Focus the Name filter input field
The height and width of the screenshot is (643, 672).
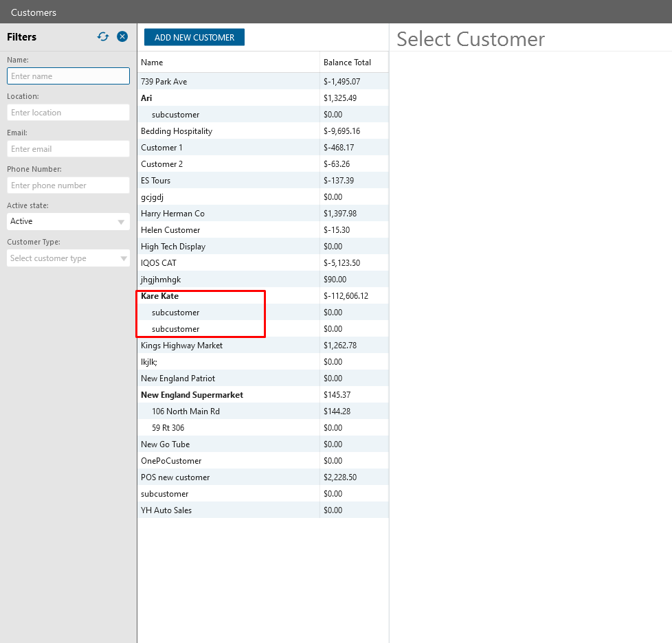click(x=68, y=76)
